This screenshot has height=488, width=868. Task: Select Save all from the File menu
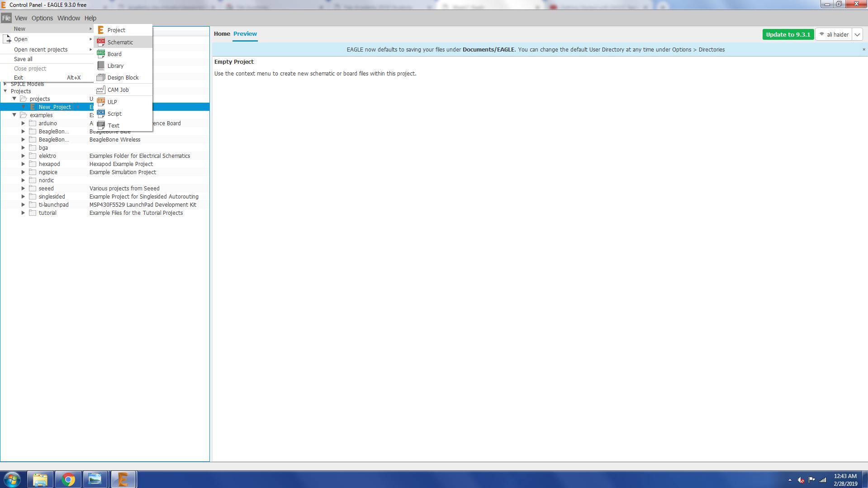pos(47,59)
